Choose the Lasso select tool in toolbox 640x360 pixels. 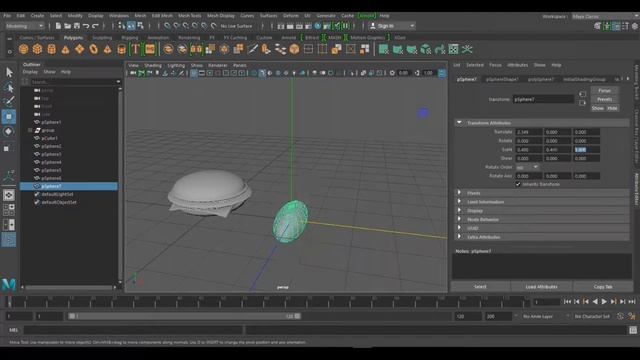tap(9, 87)
